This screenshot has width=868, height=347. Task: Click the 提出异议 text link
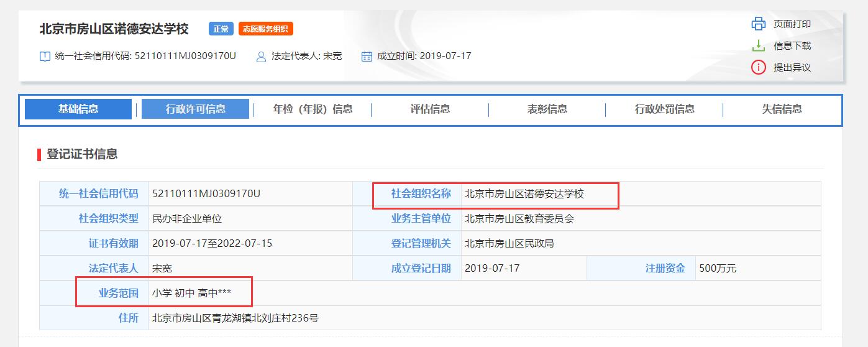(792, 67)
